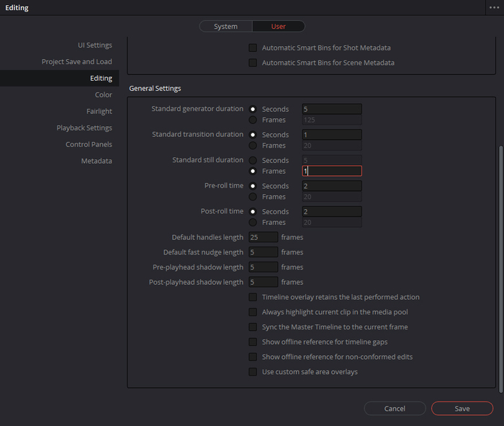Enable Use custom safe area overlays
This screenshot has width=504, height=426.
(x=253, y=372)
